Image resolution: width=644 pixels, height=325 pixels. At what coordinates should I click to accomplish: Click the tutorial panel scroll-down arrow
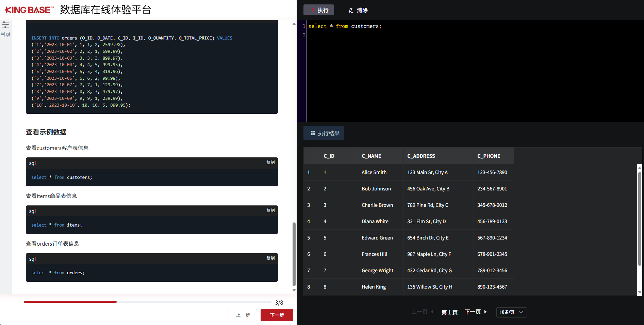tap(294, 290)
